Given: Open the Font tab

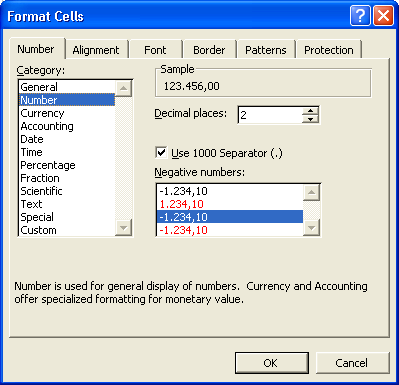Looking at the screenshot, I should coord(155,50).
